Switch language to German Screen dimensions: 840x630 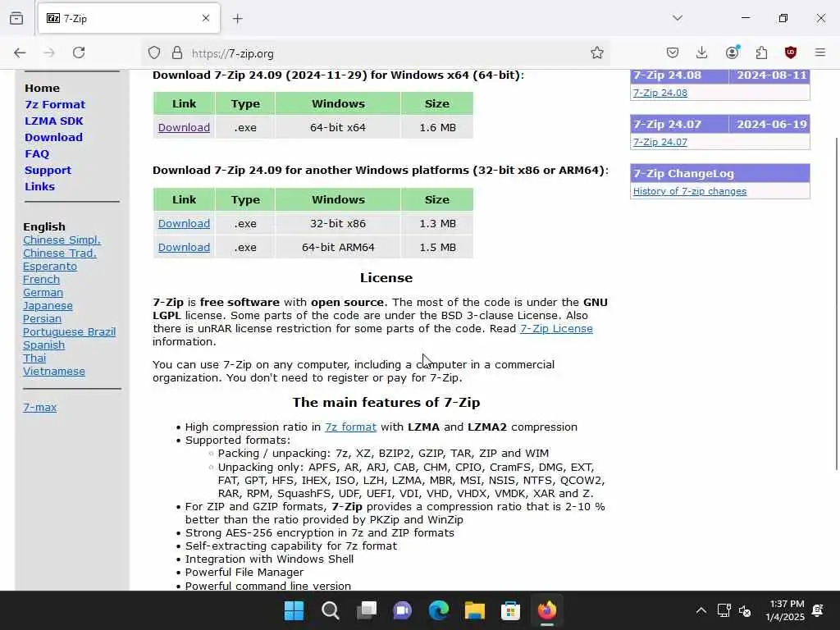pyautogui.click(x=43, y=293)
